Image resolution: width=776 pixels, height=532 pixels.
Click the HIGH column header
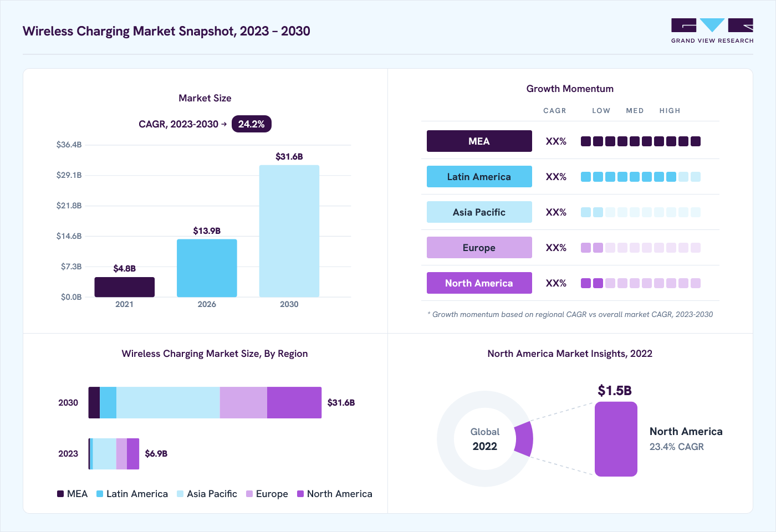(670, 111)
